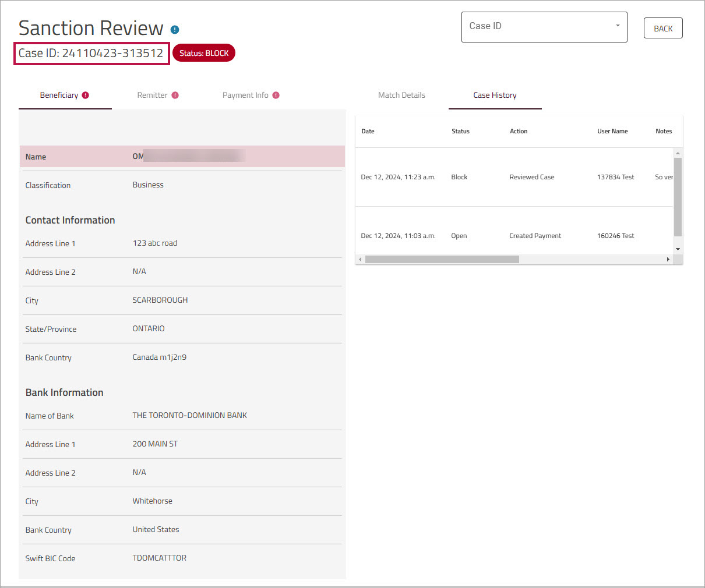The image size is (705, 588).
Task: Switch to the Match Details tab
Action: point(401,95)
